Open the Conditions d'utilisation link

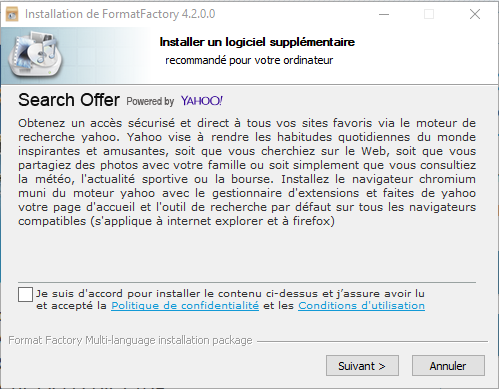coord(361,306)
